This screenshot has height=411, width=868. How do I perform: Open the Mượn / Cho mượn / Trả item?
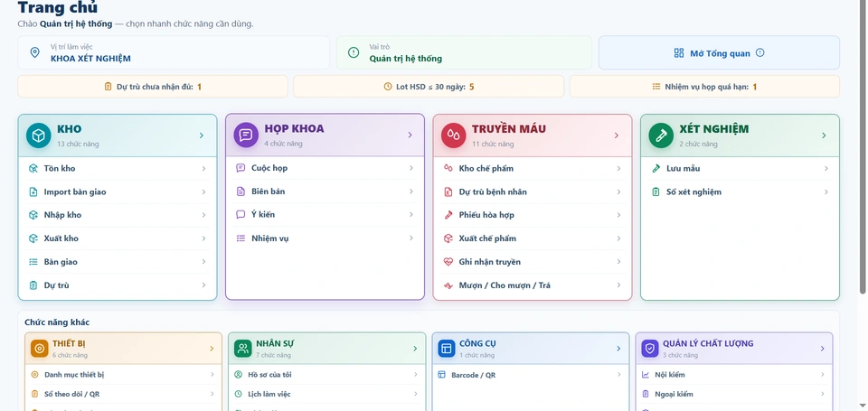click(533, 285)
